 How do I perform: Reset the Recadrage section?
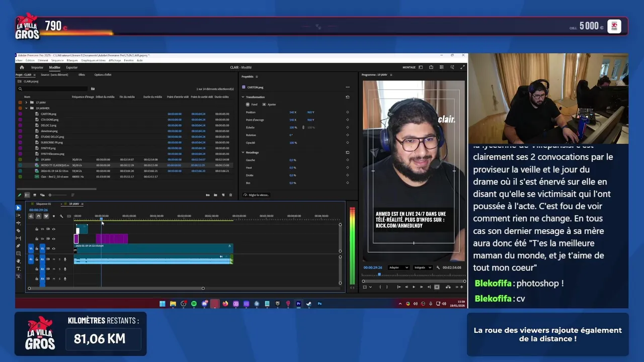[347, 152]
